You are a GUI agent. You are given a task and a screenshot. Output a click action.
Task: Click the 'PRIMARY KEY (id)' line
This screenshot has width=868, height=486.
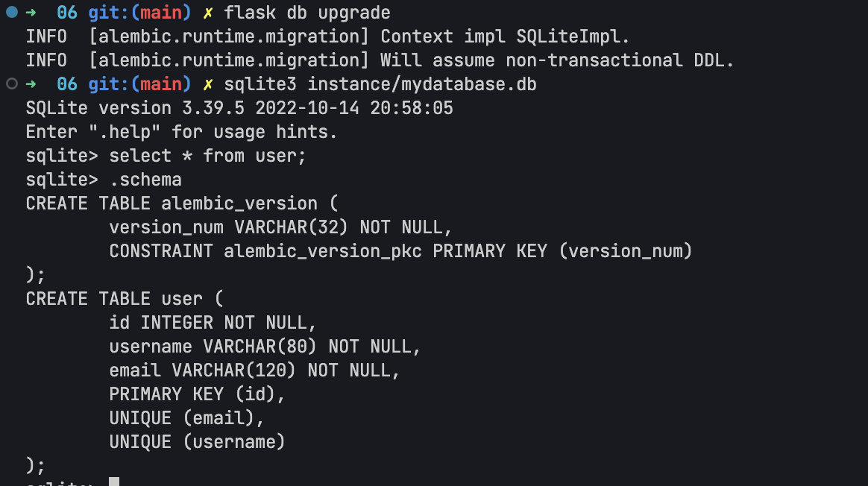(x=197, y=394)
